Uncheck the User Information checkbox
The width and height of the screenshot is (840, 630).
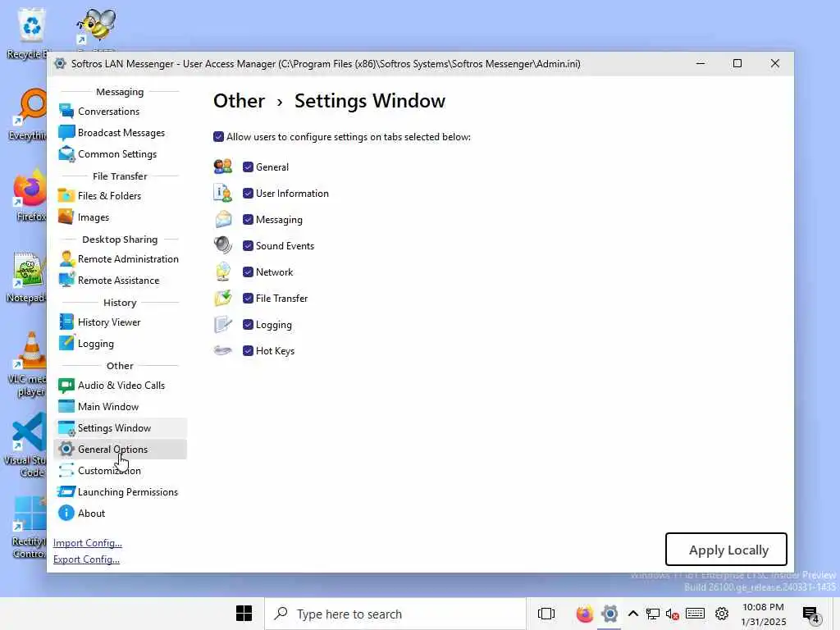[248, 193]
